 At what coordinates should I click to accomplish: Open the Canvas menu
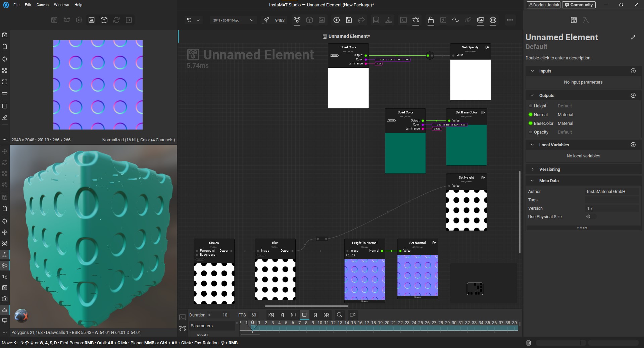point(42,5)
